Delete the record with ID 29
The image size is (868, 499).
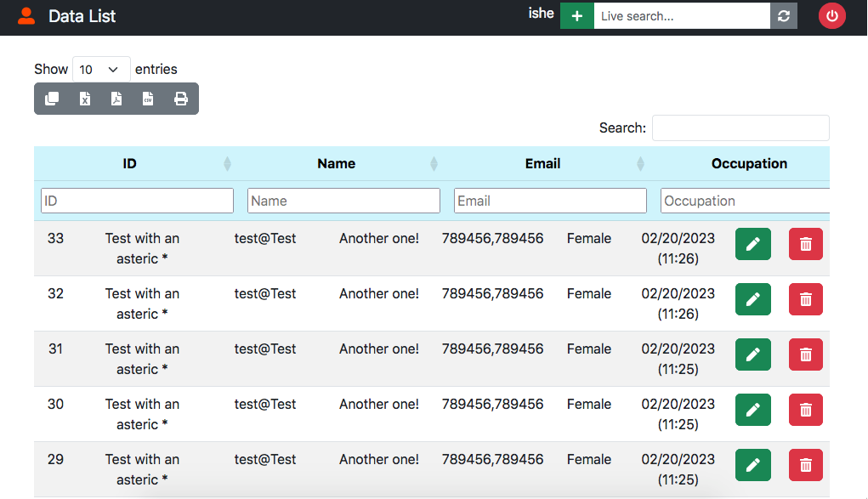[x=805, y=465]
